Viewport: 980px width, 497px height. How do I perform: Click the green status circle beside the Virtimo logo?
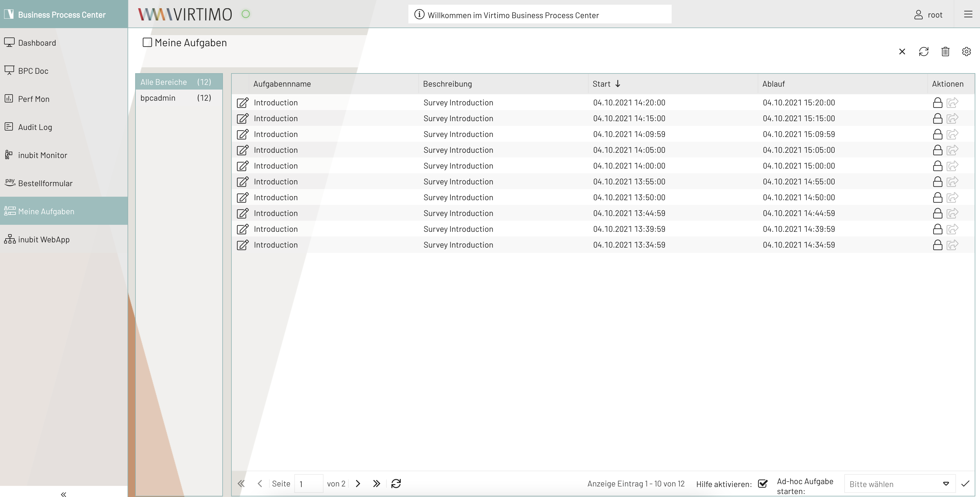[x=246, y=14]
